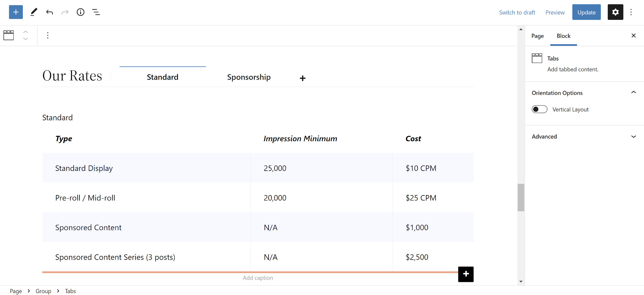
Task: Click the Add caption field
Action: coord(258,278)
